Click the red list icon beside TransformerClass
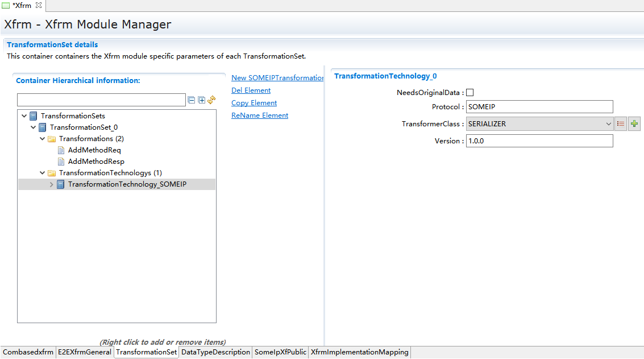Image resolution: width=644 pixels, height=359 pixels. [621, 124]
